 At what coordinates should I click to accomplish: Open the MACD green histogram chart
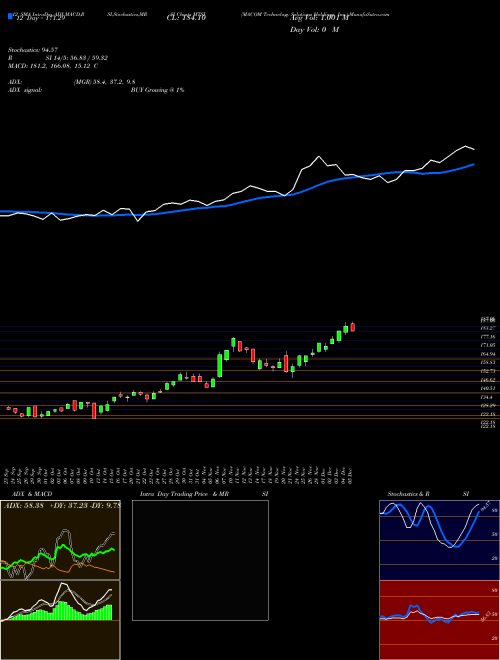tap(60, 620)
